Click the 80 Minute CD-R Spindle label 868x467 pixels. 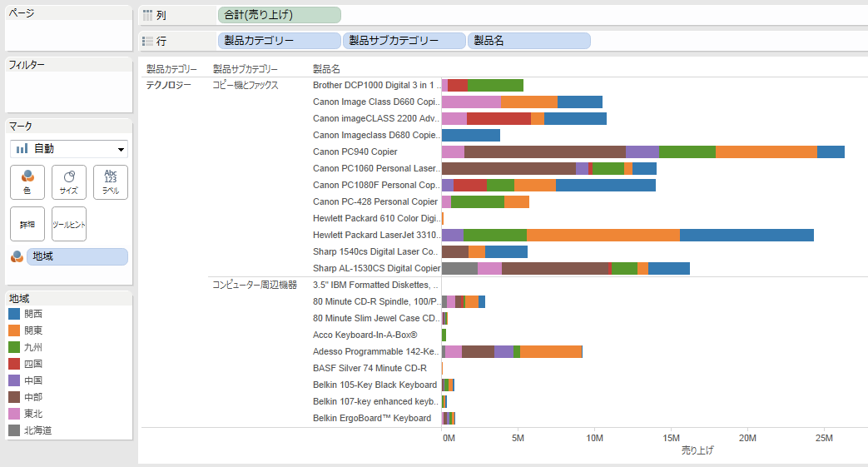click(x=376, y=301)
